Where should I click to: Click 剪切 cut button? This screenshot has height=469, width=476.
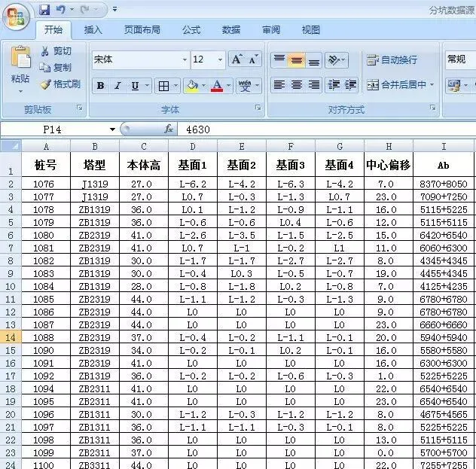coord(56,51)
